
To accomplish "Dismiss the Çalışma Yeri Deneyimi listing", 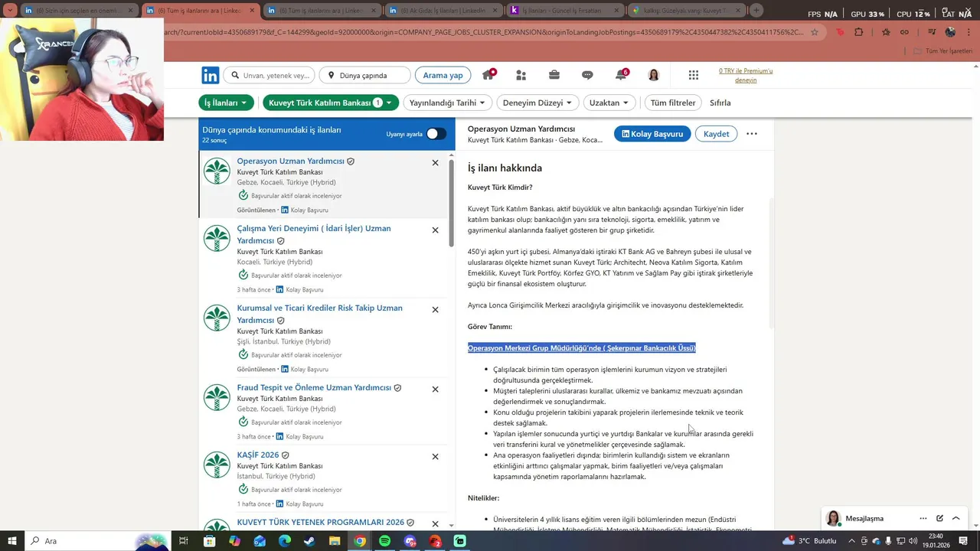I will [x=435, y=230].
